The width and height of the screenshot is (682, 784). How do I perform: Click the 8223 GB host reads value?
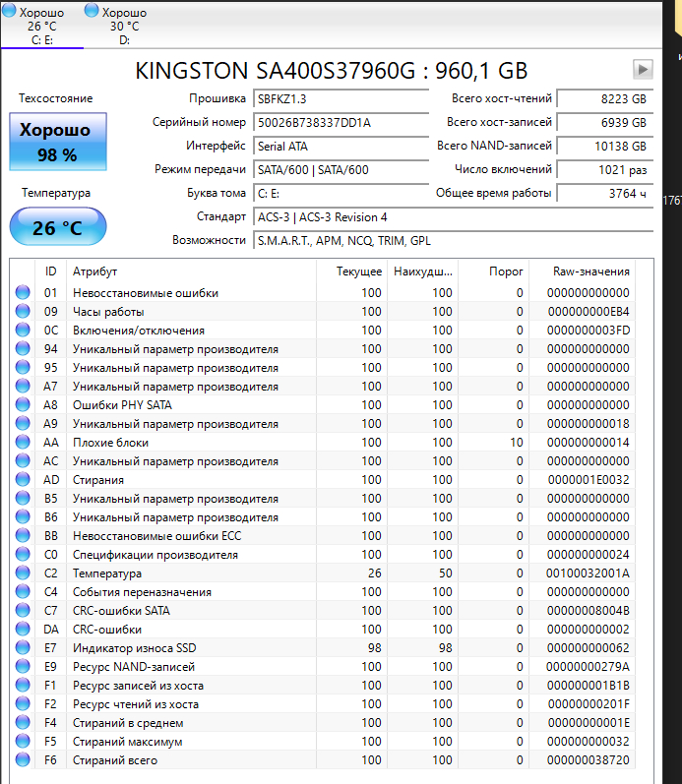tap(604, 99)
